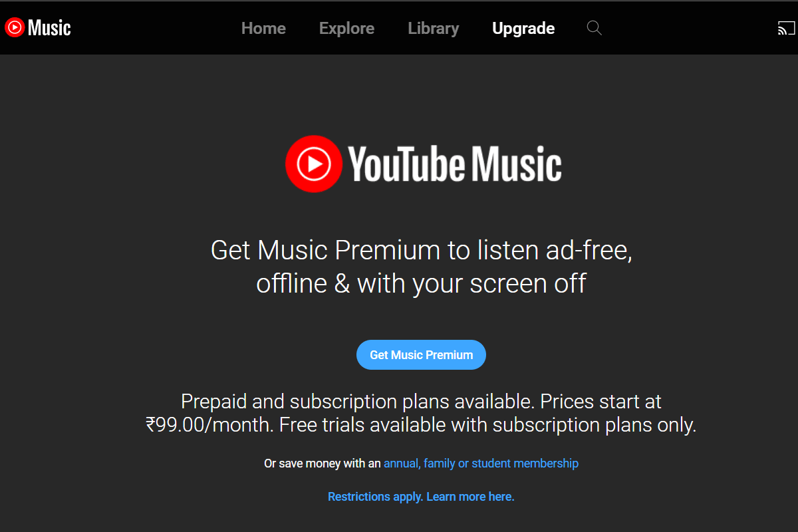Click the large red play circle logo
This screenshot has height=532, width=798.
tap(314, 164)
